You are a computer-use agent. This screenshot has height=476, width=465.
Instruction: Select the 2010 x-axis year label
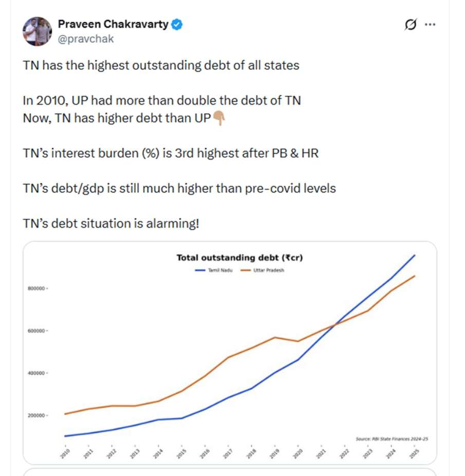tap(65, 453)
